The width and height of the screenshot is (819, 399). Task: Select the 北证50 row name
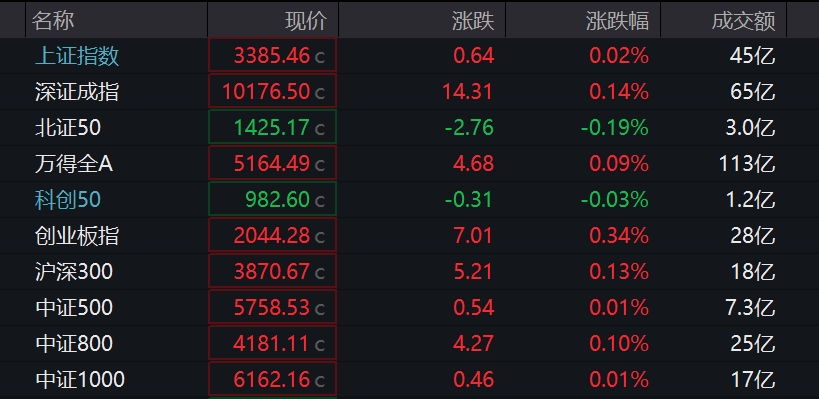pos(68,128)
